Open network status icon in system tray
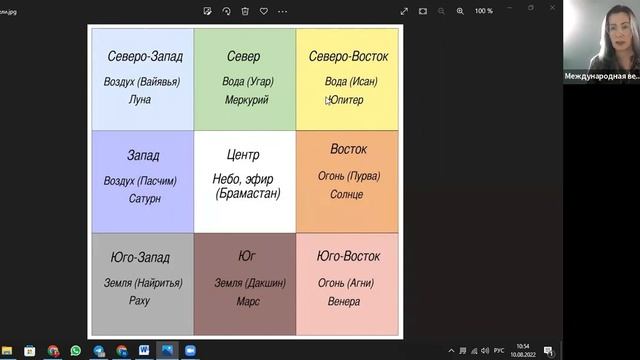640x360 pixels. click(474, 351)
